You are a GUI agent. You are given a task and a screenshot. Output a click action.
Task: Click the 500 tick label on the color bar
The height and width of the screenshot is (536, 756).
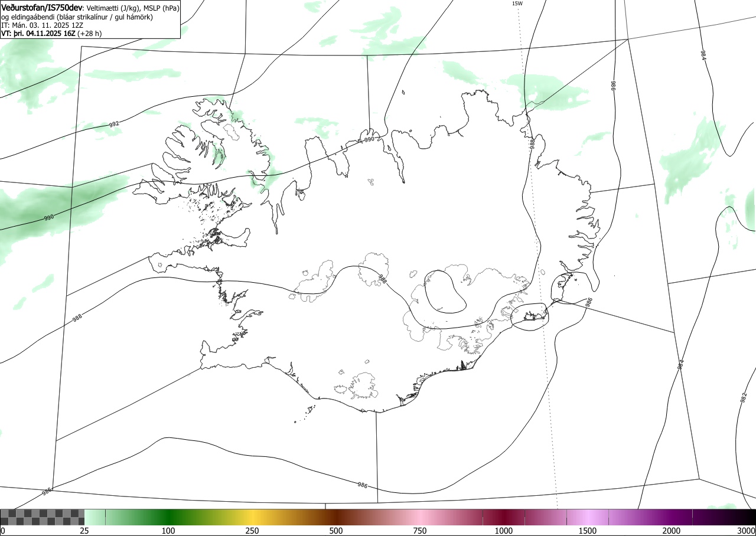pos(336,531)
